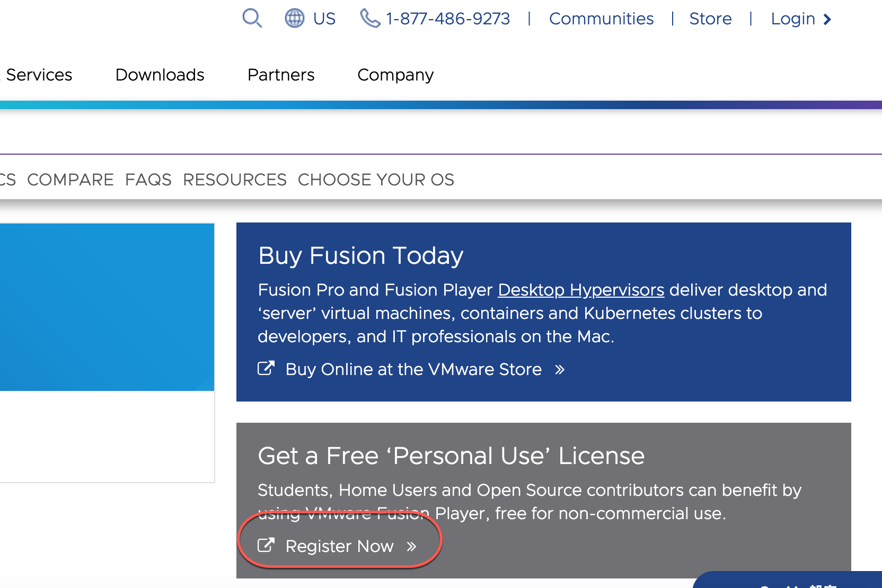Visit the Communities page
The image size is (882, 588).
click(x=601, y=19)
